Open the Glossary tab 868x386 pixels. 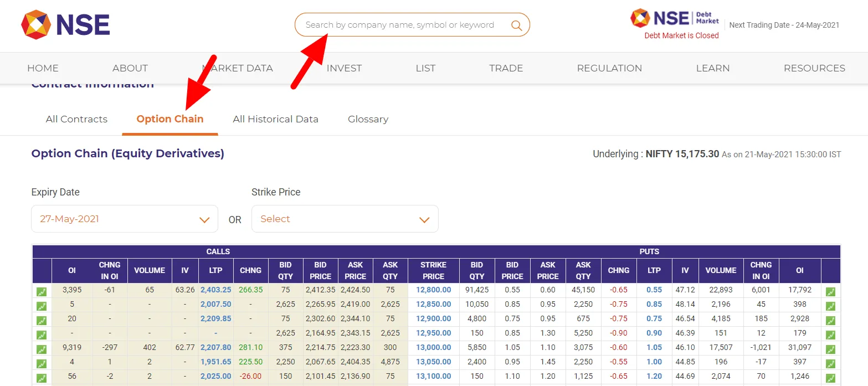368,119
